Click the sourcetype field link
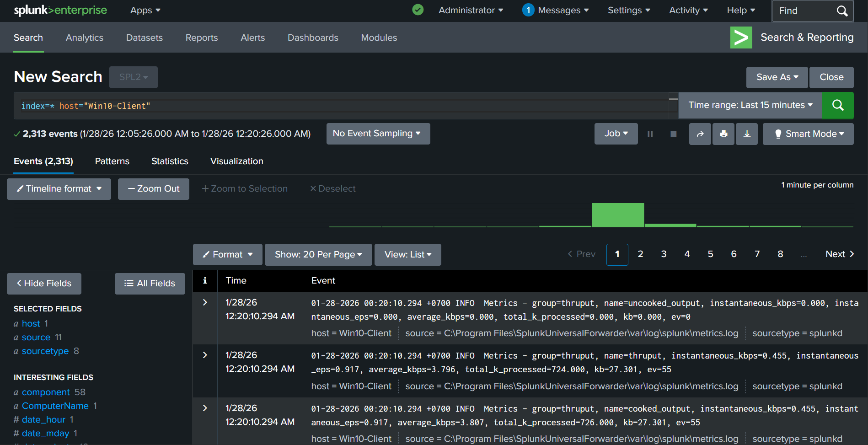The width and height of the screenshot is (868, 445). pos(45,351)
